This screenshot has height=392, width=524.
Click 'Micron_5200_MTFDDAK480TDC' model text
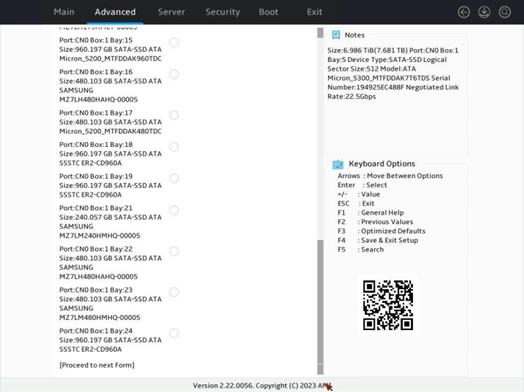[110, 131]
